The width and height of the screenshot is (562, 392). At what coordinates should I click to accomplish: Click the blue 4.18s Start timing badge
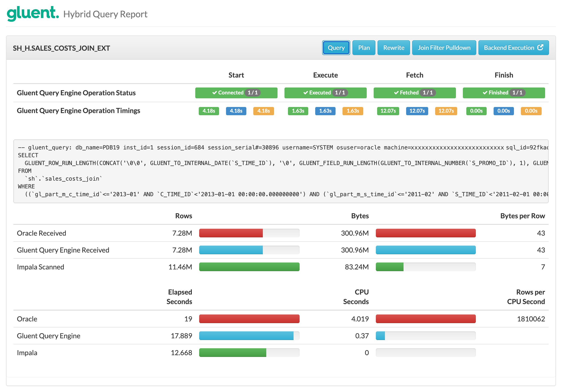pyautogui.click(x=236, y=111)
